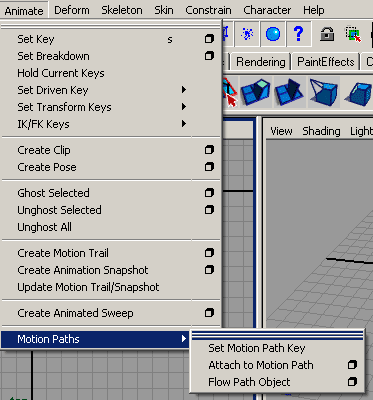The width and height of the screenshot is (373, 400).
Task: Click the dotted blue cube shelf icon
Action: [359, 92]
